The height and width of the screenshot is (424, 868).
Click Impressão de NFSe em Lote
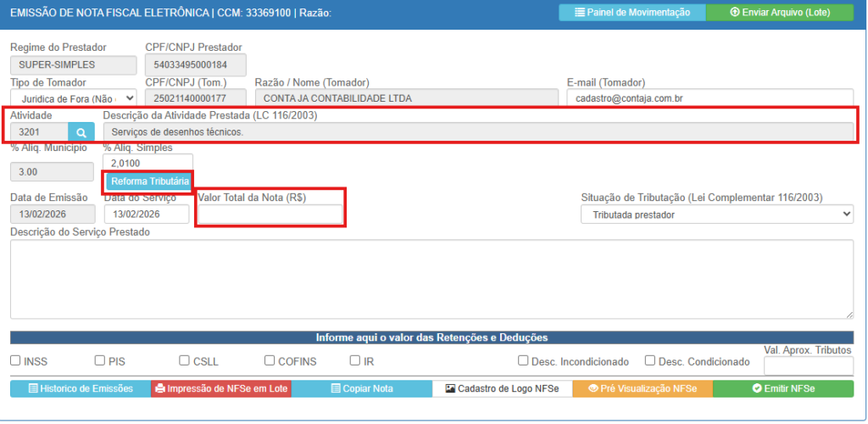[221, 388]
